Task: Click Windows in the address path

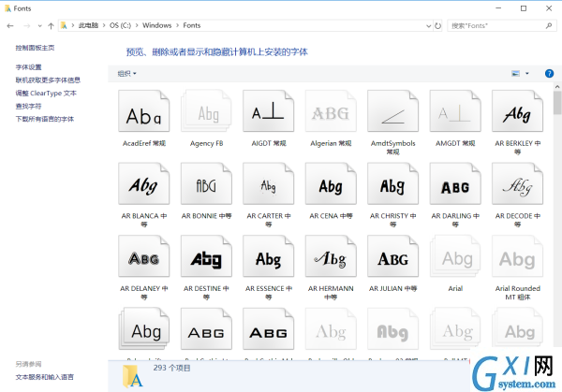Action: coord(157,25)
